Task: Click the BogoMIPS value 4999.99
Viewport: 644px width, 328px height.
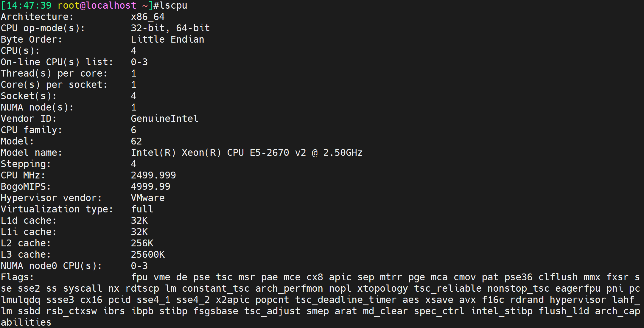Action: (151, 187)
